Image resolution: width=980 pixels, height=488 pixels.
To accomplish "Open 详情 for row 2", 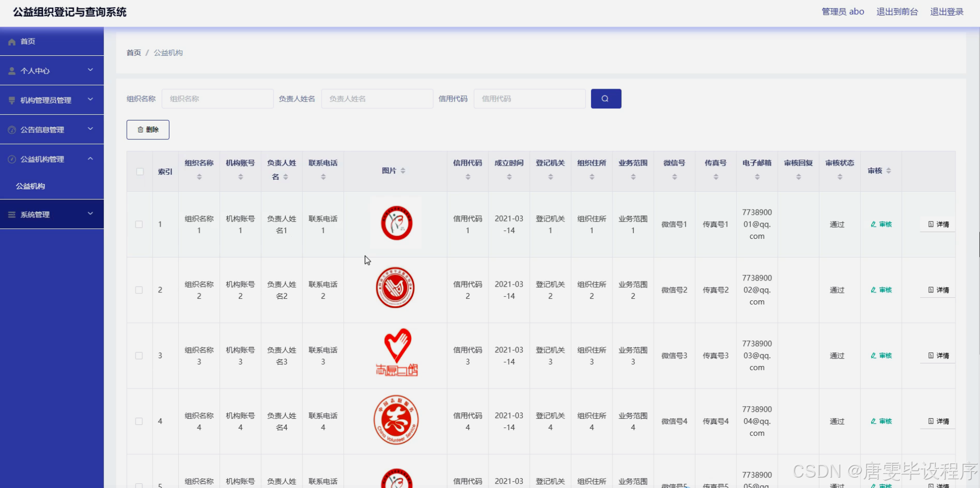I will (x=938, y=290).
